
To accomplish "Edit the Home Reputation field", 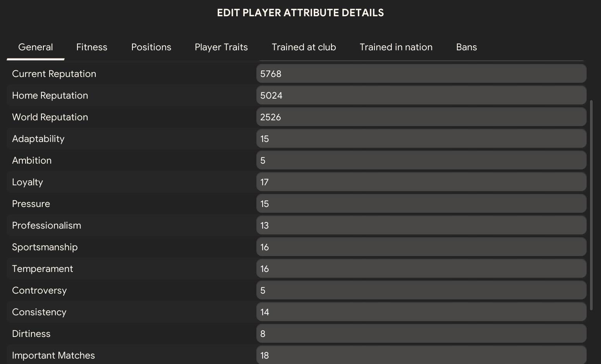I will [421, 96].
